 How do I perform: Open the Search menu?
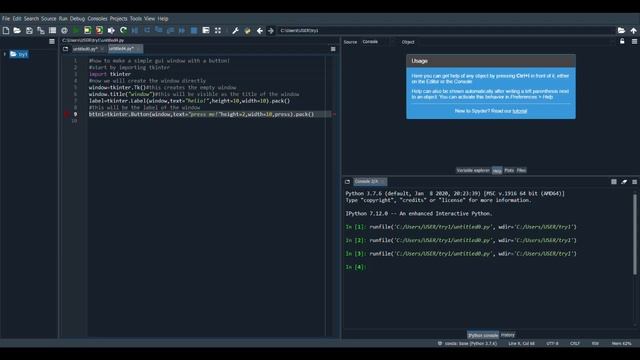(x=31, y=19)
